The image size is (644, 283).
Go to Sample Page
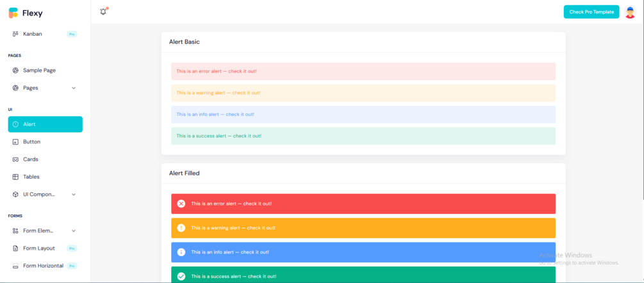tap(45, 70)
